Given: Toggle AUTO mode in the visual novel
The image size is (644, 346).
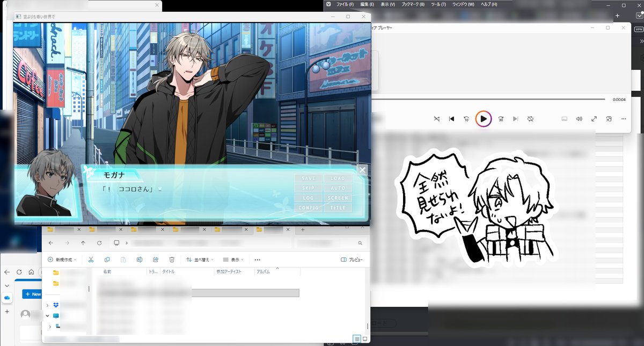Looking at the screenshot, I should pos(338,188).
